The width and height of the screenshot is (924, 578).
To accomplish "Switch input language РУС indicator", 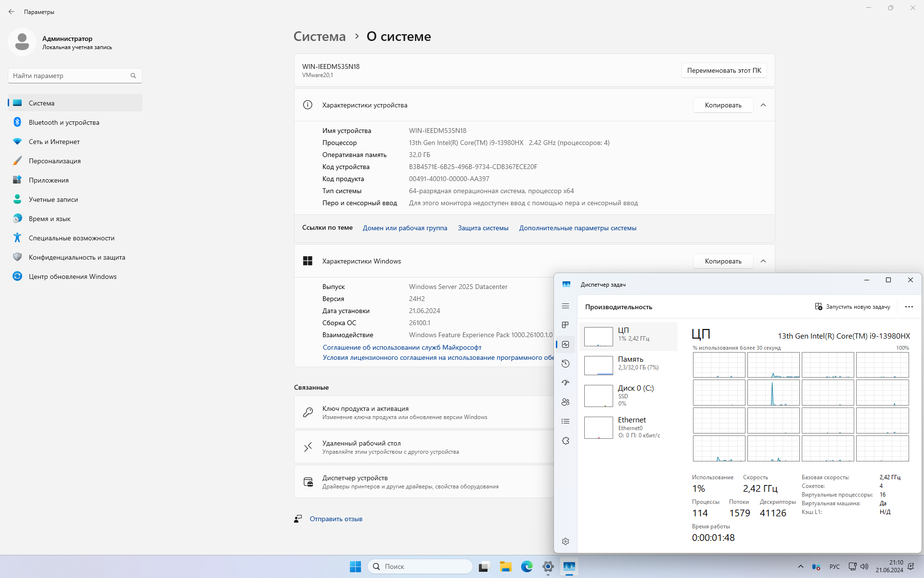I will pyautogui.click(x=834, y=566).
